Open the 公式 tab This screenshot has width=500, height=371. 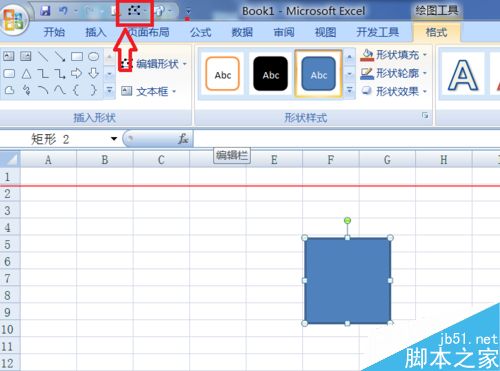(x=200, y=32)
